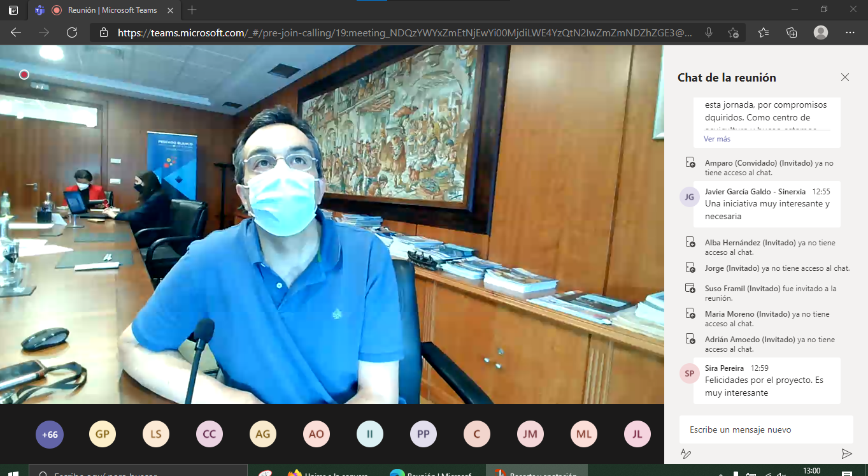Click the browser back arrow
This screenshot has width=868, height=476.
[16, 32]
